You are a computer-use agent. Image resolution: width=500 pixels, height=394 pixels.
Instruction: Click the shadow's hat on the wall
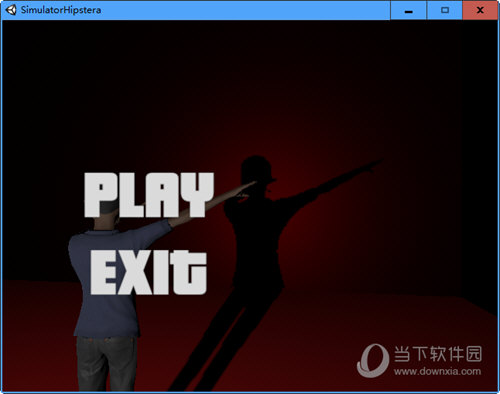pos(257,168)
